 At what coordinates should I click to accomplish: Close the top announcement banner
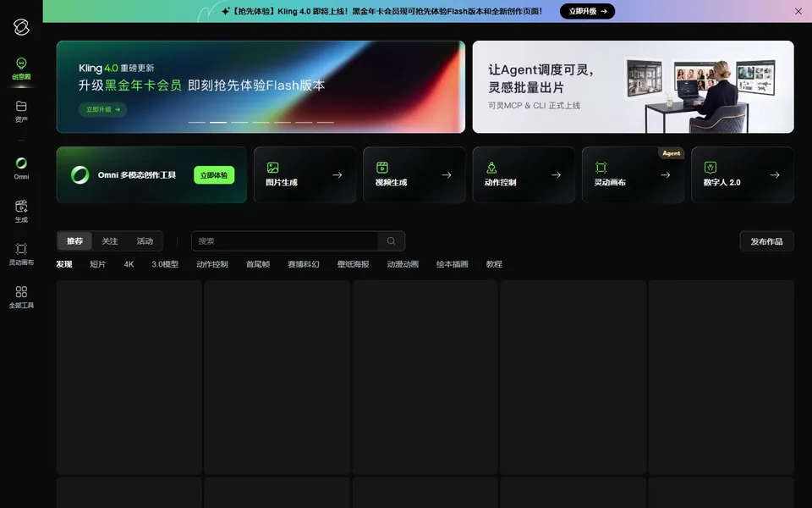[798, 11]
